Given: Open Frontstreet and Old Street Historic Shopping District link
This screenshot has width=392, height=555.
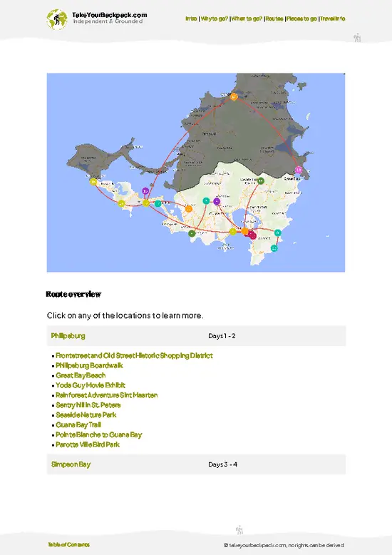Looking at the screenshot, I should coord(134,356).
